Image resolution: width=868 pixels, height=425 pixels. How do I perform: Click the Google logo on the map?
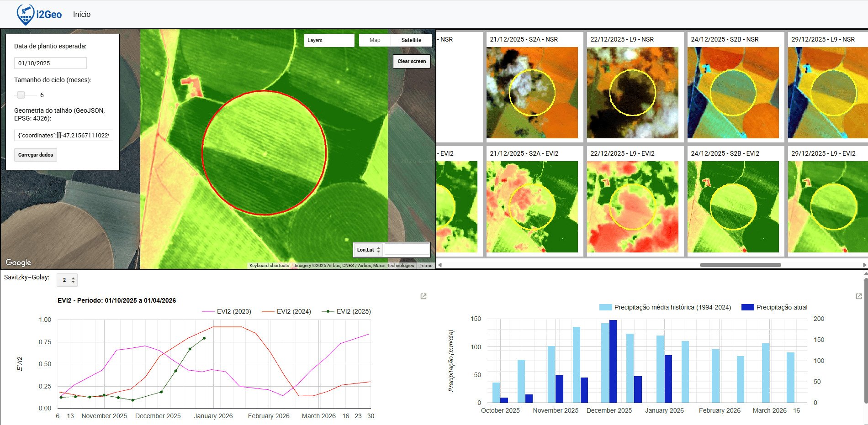[18, 262]
